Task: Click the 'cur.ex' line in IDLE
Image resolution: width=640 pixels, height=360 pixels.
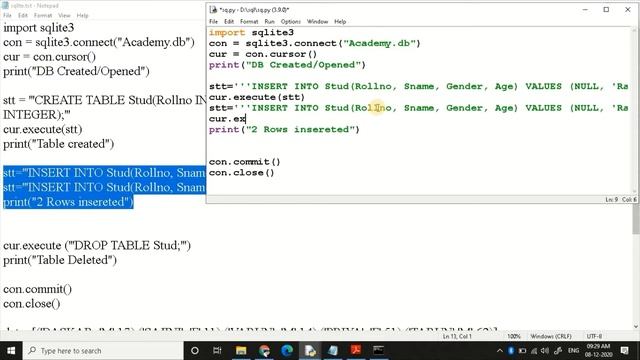Action: [x=227, y=119]
